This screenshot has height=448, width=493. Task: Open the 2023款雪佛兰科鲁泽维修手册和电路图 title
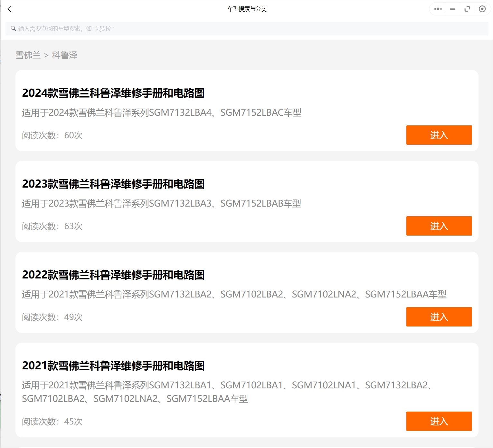113,184
